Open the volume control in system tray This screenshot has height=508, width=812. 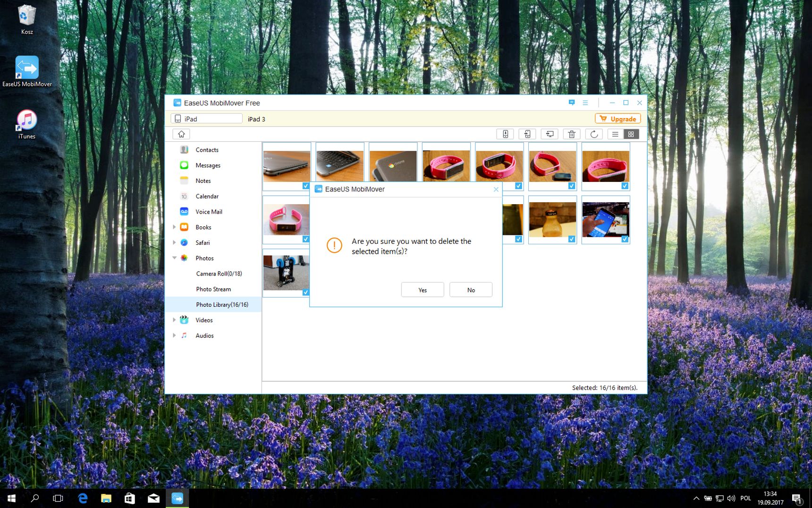pos(731,498)
